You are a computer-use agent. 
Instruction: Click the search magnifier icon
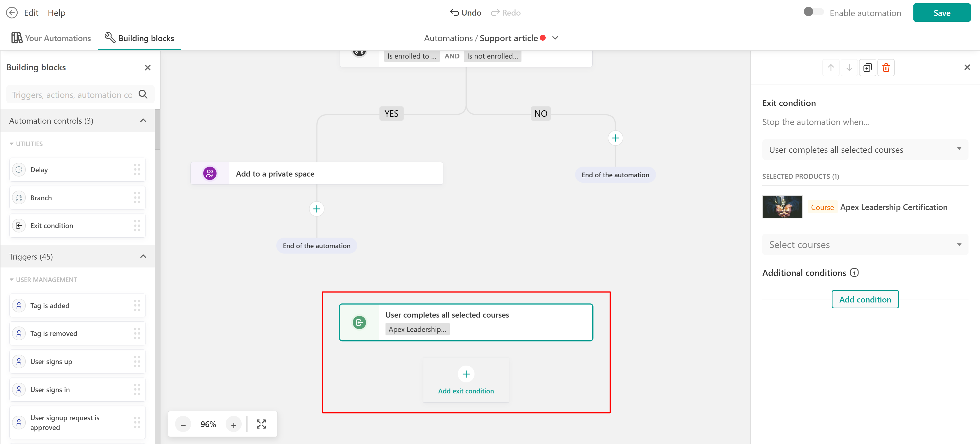pyautogui.click(x=143, y=95)
